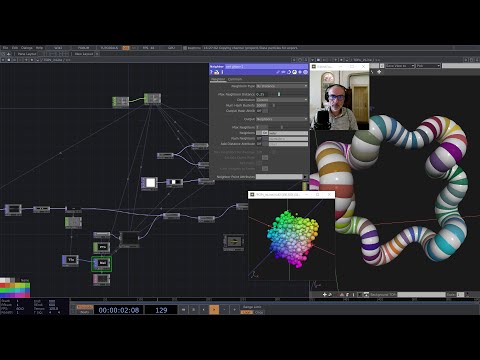This screenshot has width=480, height=360.
Task: Open the Neighbors Type dropdown
Action: [282, 86]
